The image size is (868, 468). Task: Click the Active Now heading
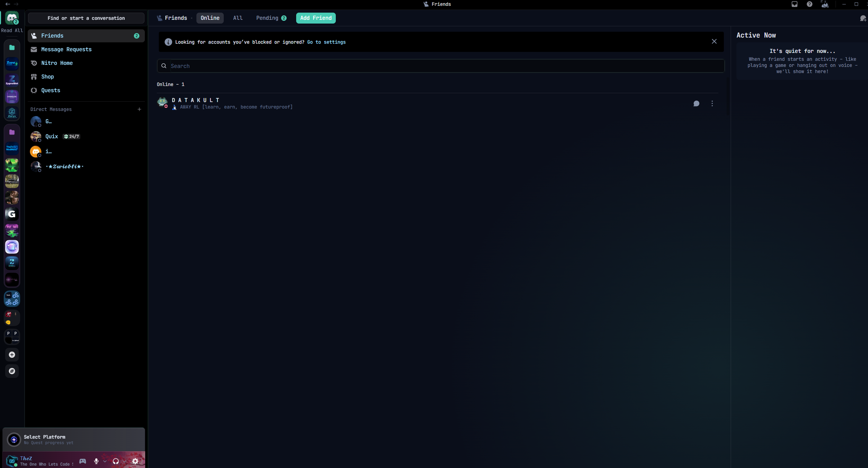coord(756,35)
